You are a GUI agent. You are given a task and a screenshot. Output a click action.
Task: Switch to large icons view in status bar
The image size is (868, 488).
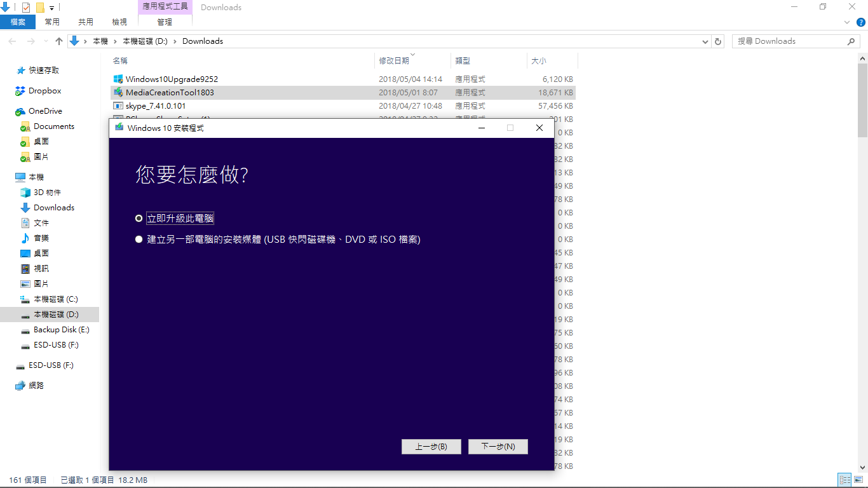point(858,480)
